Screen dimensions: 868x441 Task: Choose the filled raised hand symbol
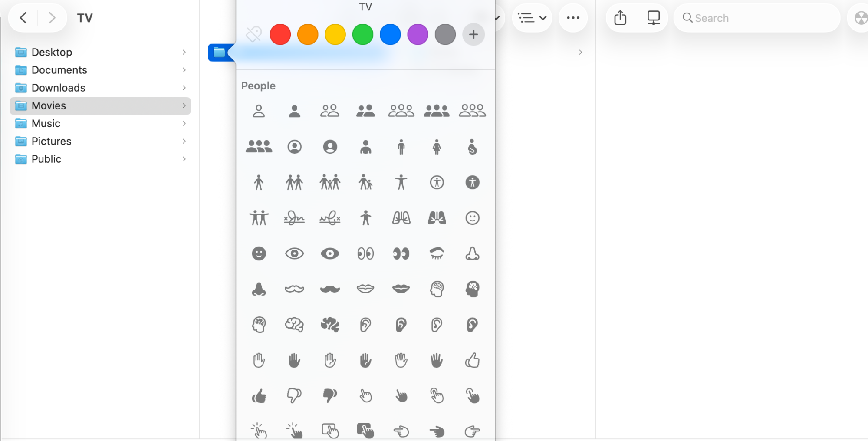pyautogui.click(x=294, y=360)
